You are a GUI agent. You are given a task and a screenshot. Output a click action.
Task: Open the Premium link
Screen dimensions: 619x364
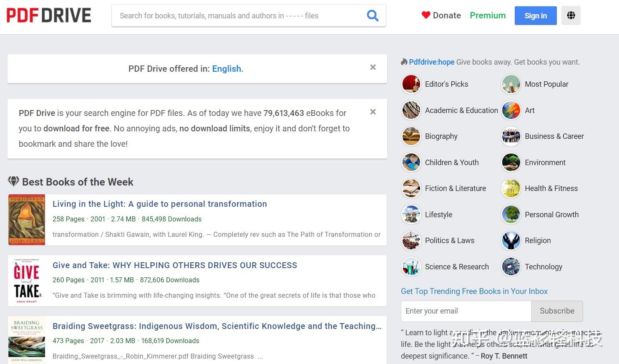pos(488,15)
